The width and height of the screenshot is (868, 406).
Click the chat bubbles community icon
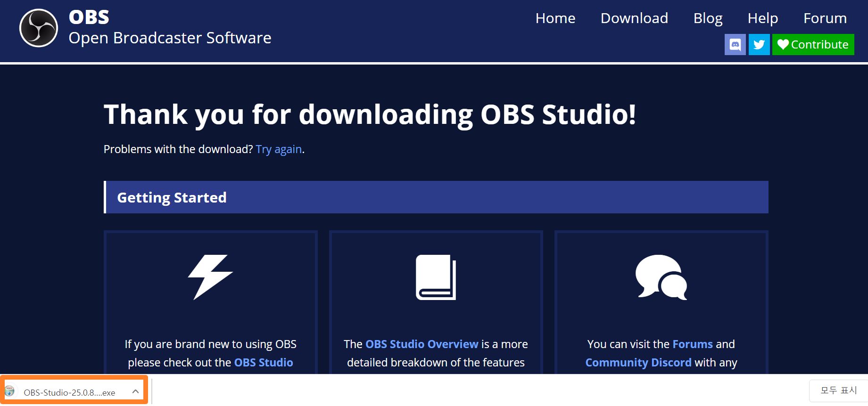coord(661,277)
